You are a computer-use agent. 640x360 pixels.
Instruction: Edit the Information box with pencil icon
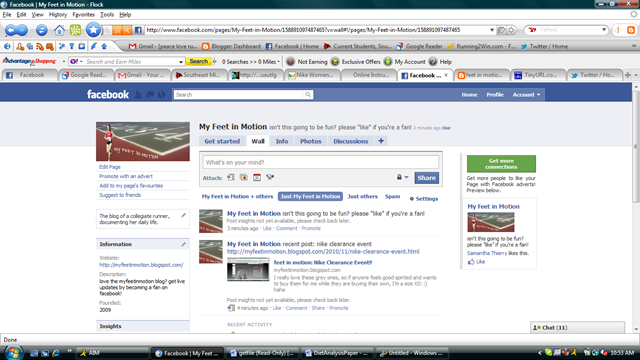183,244
